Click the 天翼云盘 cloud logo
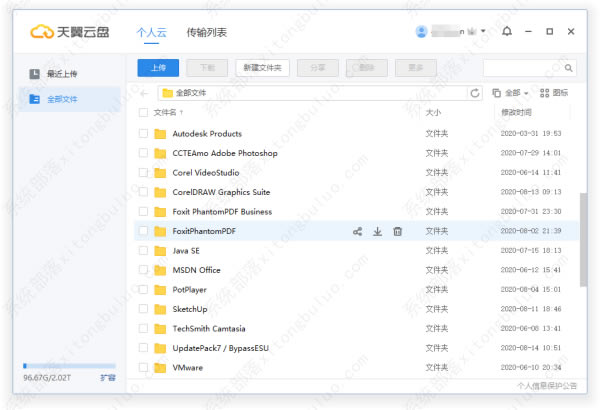 click(x=70, y=32)
